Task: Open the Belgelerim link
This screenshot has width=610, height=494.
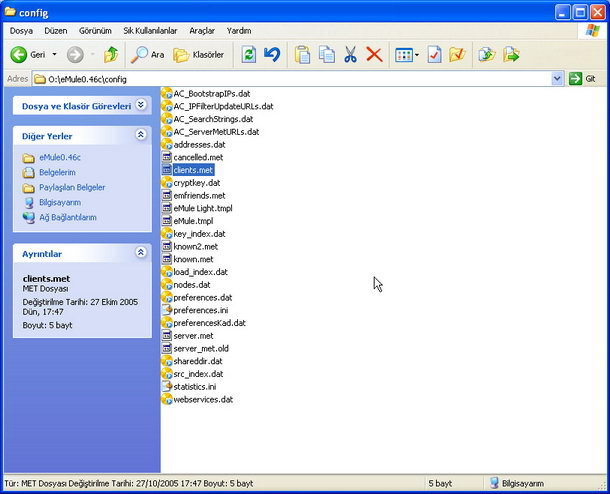Action: (x=57, y=172)
